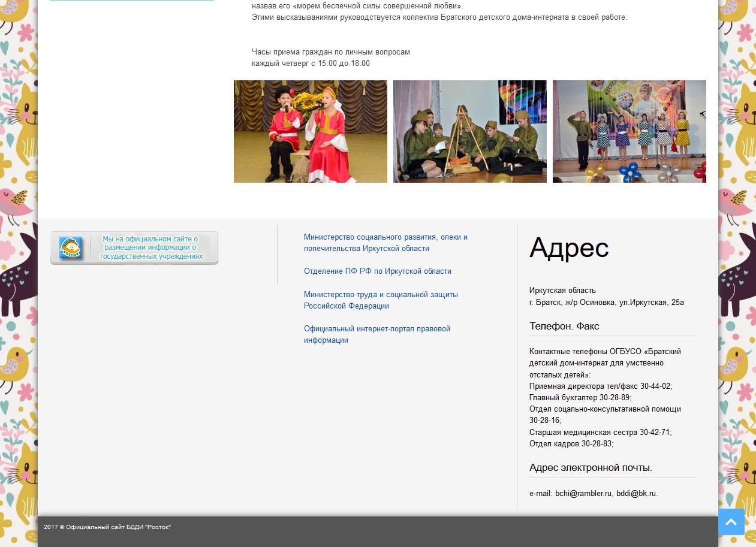
Task: Open Министерство труда и социальной защиты link
Action: click(381, 300)
